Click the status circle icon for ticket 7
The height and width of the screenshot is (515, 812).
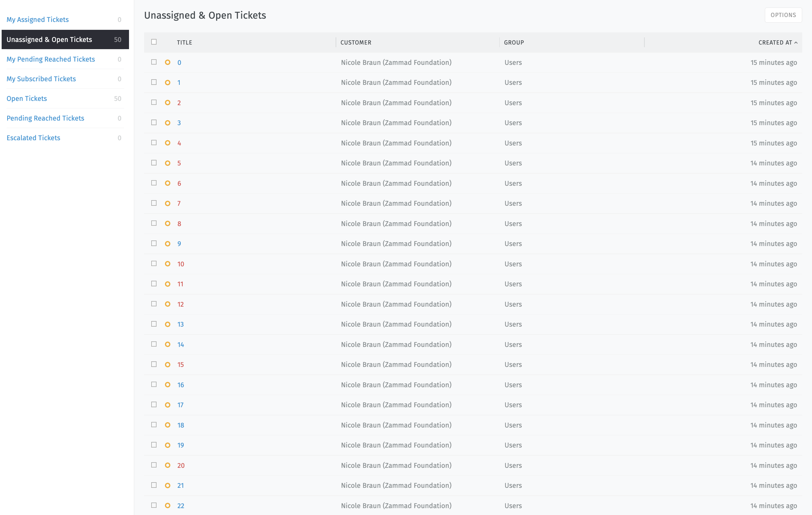168,203
